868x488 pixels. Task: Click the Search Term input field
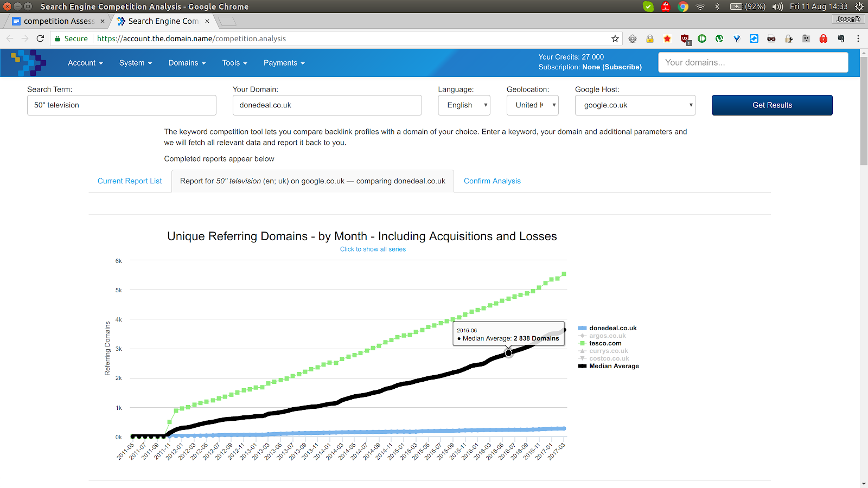tap(122, 105)
